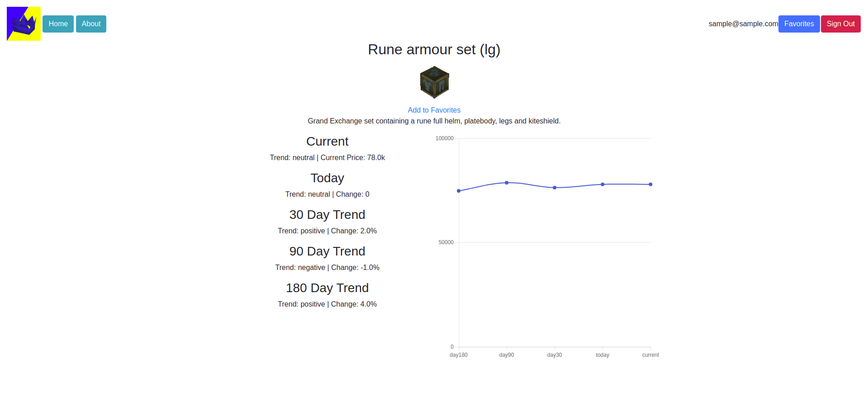Click the Current Price 78.0k text
The width and height of the screenshot is (868, 402).
(x=353, y=158)
